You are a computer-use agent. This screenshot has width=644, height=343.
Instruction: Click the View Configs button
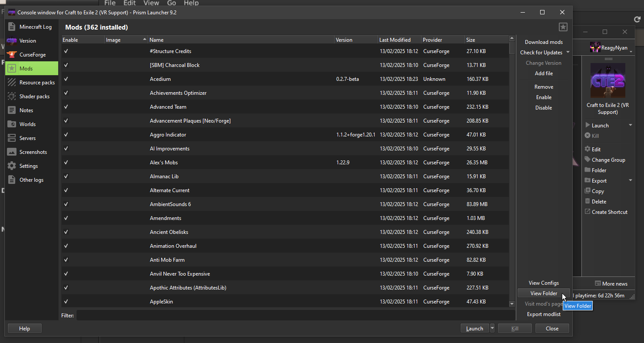tap(544, 283)
